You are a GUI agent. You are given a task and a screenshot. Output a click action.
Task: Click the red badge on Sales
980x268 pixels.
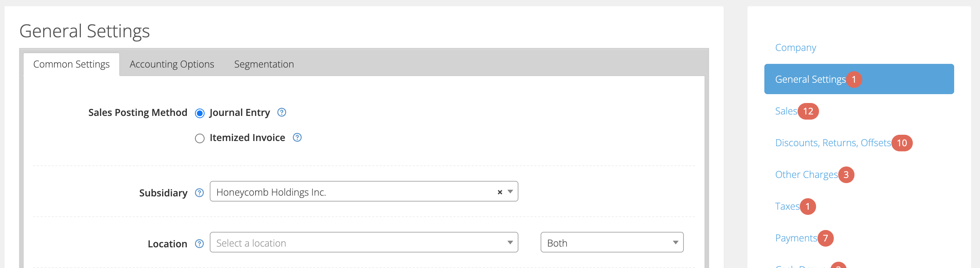[808, 111]
